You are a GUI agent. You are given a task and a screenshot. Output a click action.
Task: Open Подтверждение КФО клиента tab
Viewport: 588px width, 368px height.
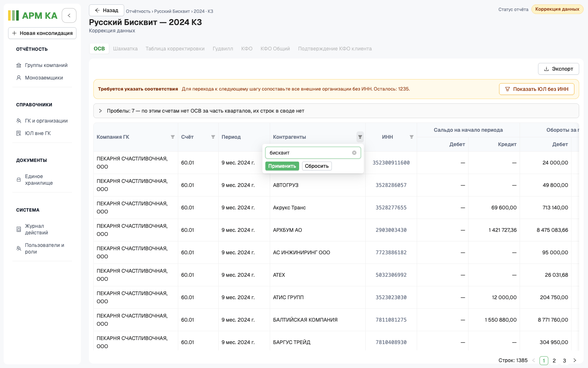tap(335, 49)
